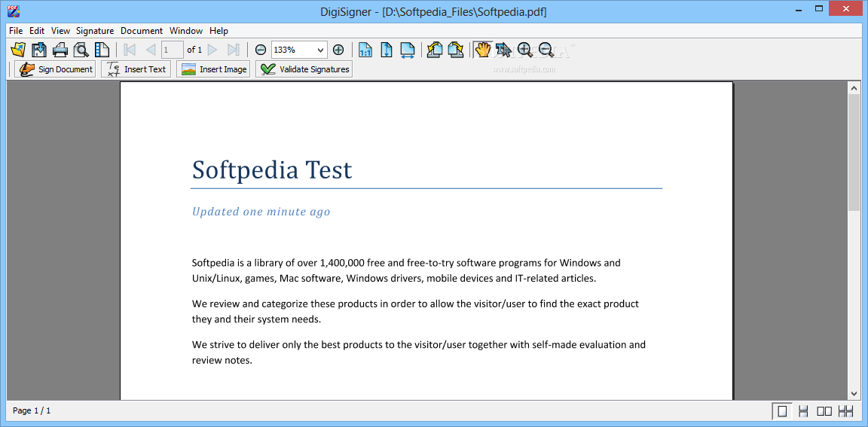
Task: Click the Sign Document button
Action: pyautogui.click(x=55, y=69)
